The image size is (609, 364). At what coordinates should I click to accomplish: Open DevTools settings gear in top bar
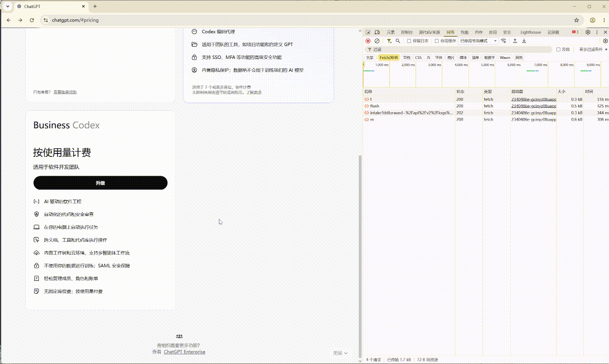[x=588, y=32]
